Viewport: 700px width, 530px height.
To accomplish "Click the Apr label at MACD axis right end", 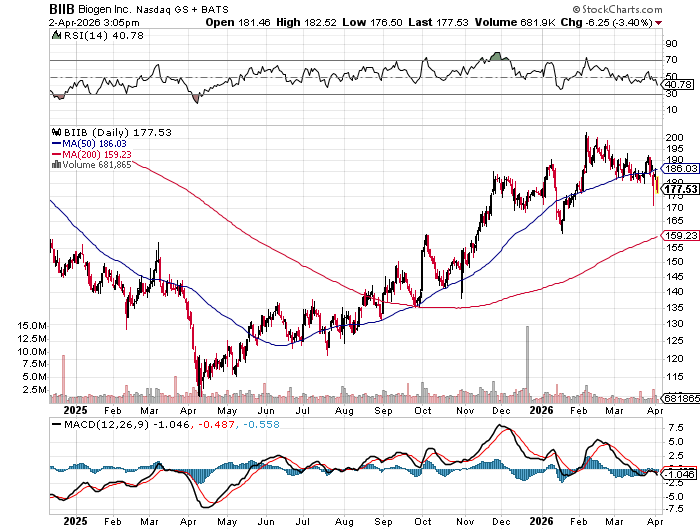I will tap(655, 522).
